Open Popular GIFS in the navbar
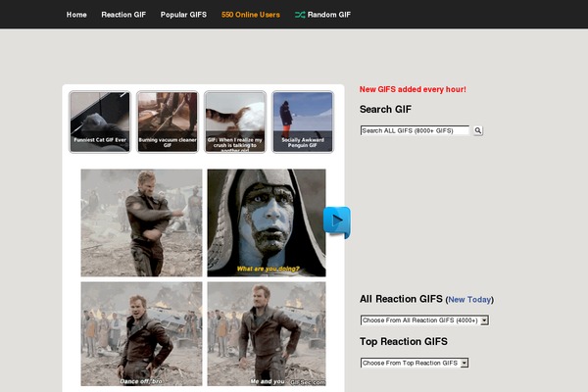Screen dimensions: 588x392 click(x=183, y=15)
